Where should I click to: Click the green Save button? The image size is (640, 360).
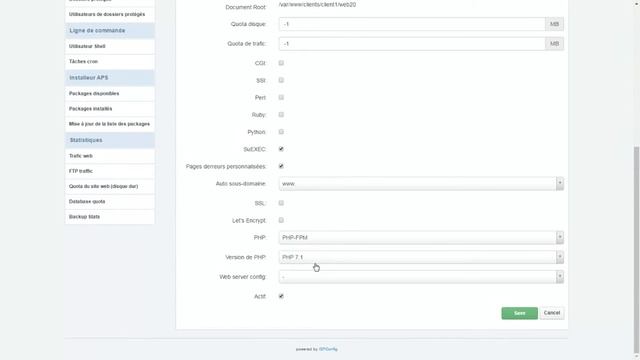click(x=520, y=313)
